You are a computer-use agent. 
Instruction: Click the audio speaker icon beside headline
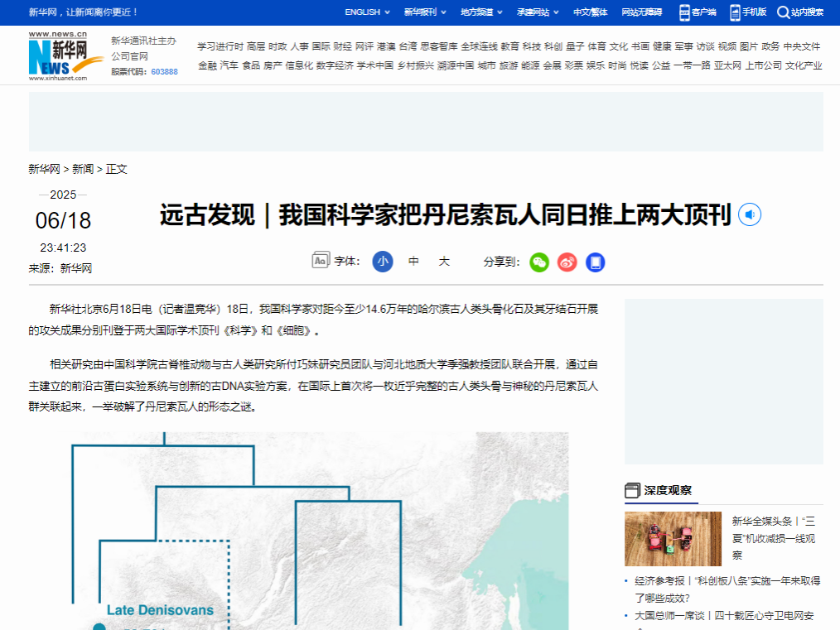[x=749, y=215]
